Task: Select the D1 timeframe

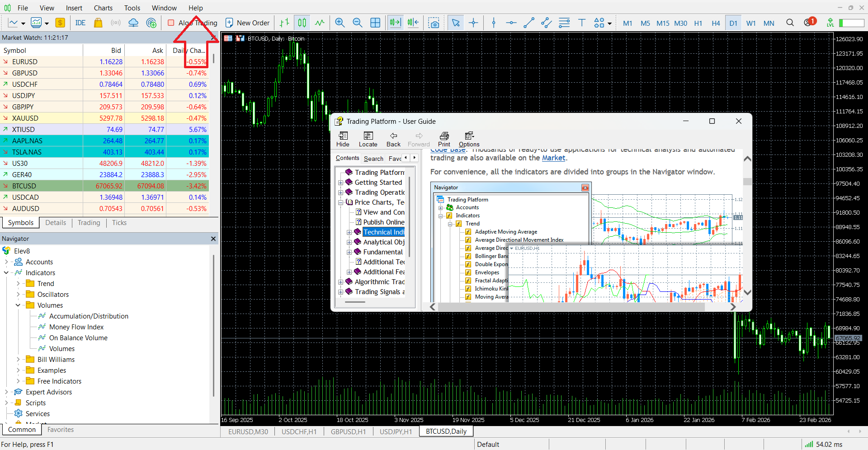Action: point(733,23)
